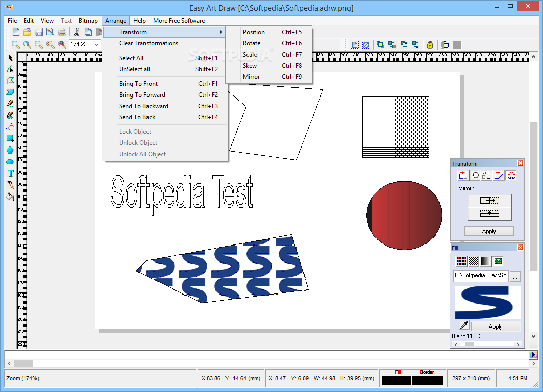543x392 pixels.
Task: Select the freehand filled shape tool
Action: click(x=10, y=115)
